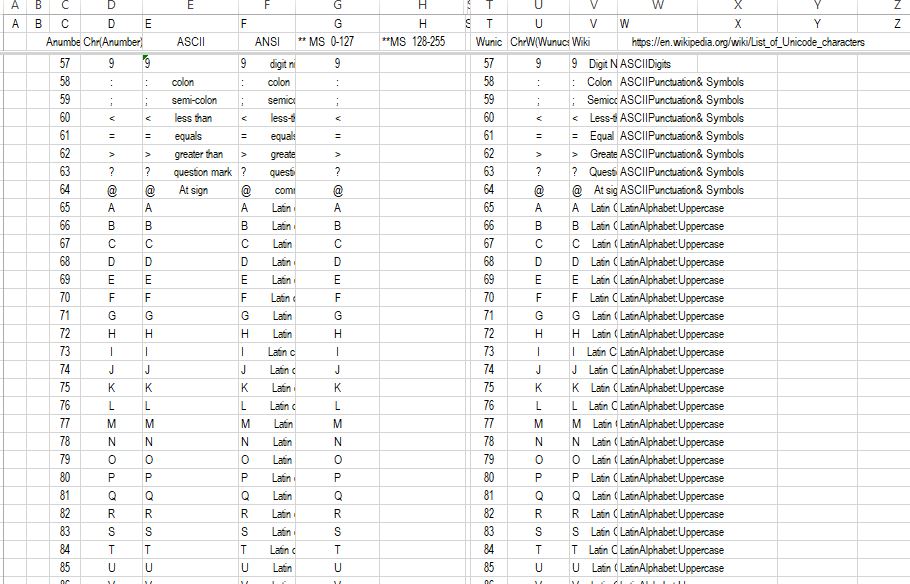Screen dimensions: 910x584
Task: Select "ASCIIPunctuation& Symbols" in row 64
Action: pyautogui.click(x=681, y=190)
